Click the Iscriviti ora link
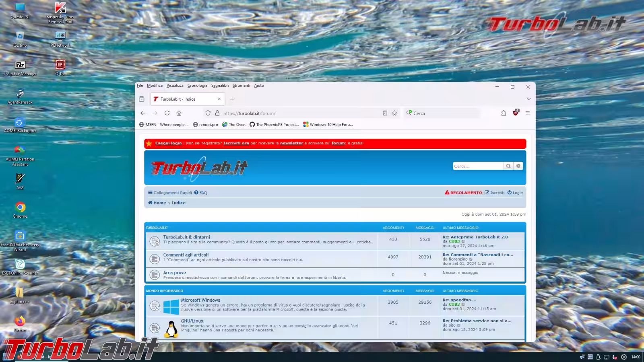The width and height of the screenshot is (644, 362). coord(236,143)
